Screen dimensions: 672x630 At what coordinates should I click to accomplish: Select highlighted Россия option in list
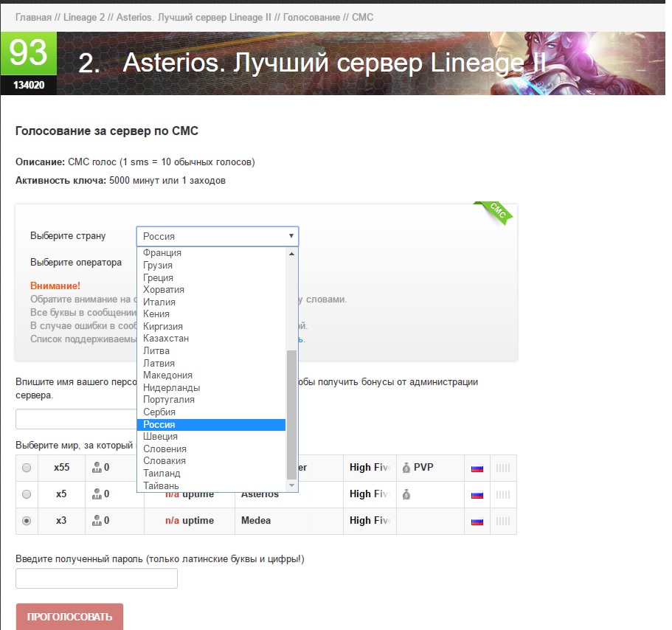point(211,425)
